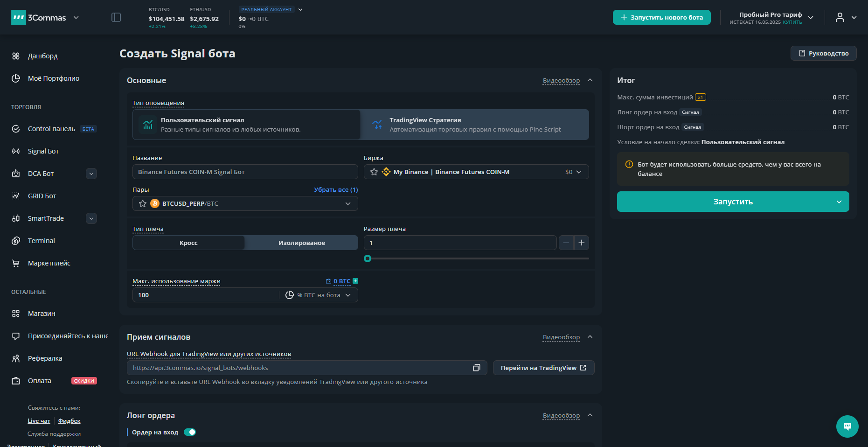The height and width of the screenshot is (447, 868).
Task: Open Дашборд in the sidebar
Action: 43,56
